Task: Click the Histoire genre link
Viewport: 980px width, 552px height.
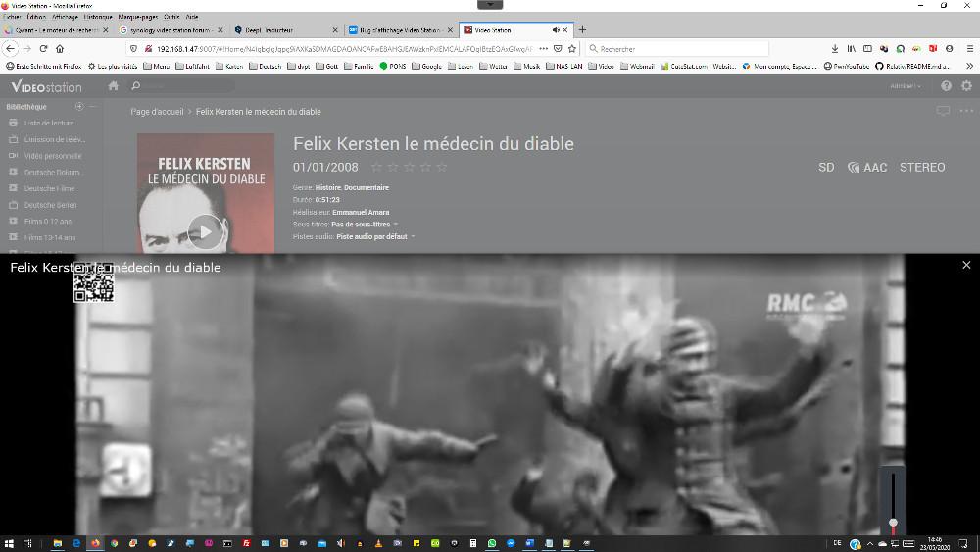Action: tap(328, 187)
